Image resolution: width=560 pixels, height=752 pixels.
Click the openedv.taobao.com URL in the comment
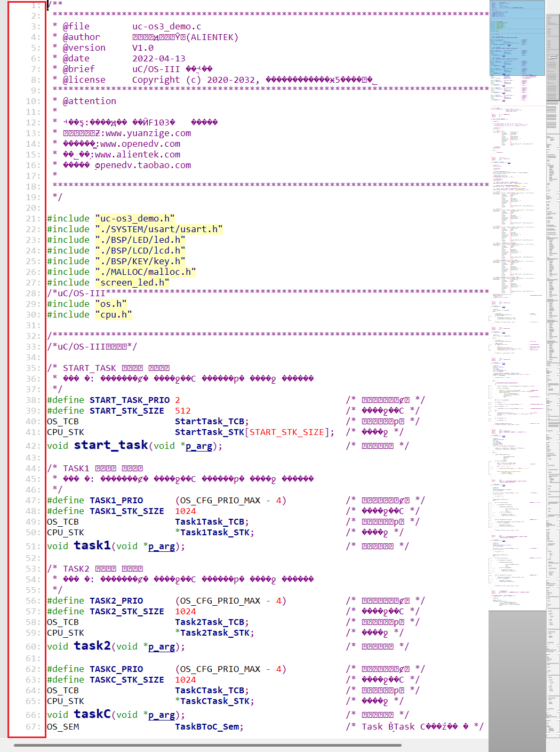143,165
